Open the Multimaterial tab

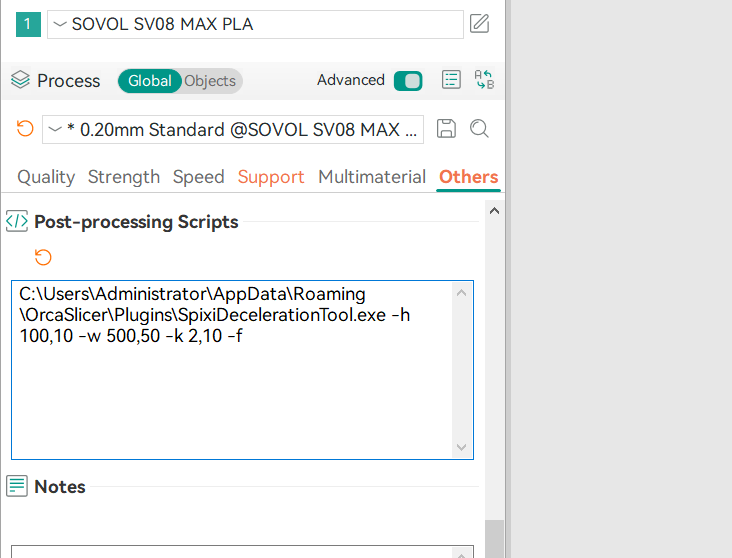[372, 177]
